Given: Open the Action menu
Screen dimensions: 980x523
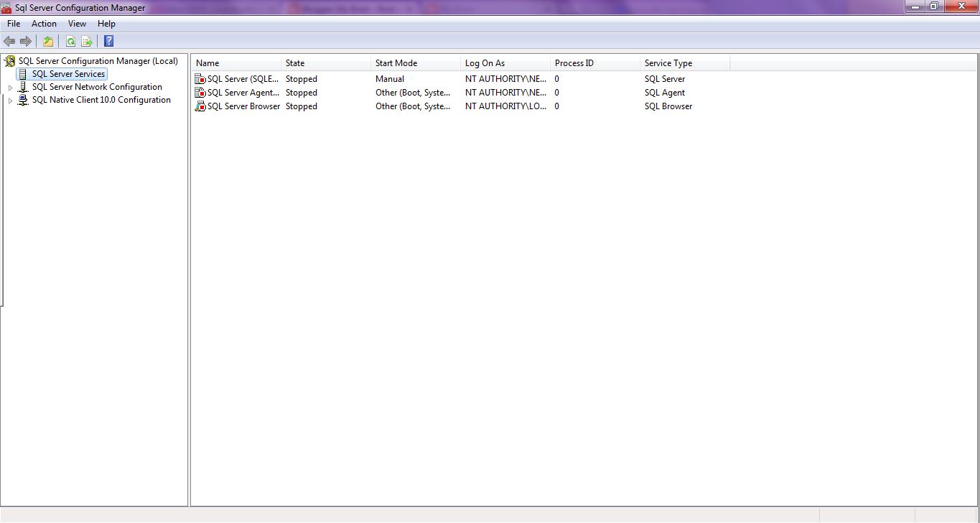Looking at the screenshot, I should 44,23.
